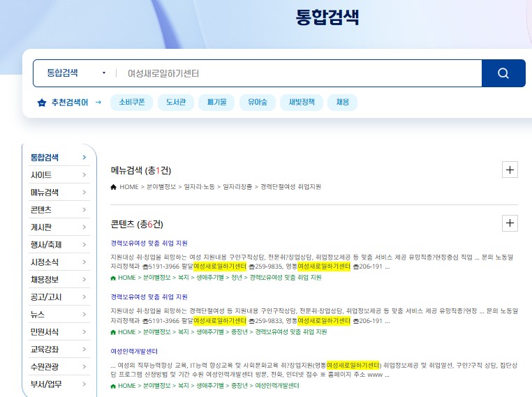Open the 통합검색 category dropdown
Screen dimensions: 532x397
(76, 73)
